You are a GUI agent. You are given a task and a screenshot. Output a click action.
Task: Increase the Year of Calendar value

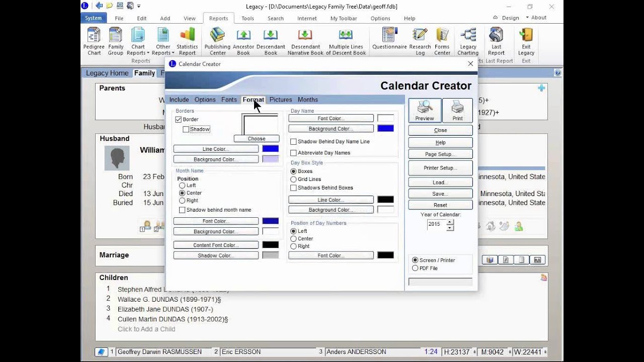pos(450,222)
